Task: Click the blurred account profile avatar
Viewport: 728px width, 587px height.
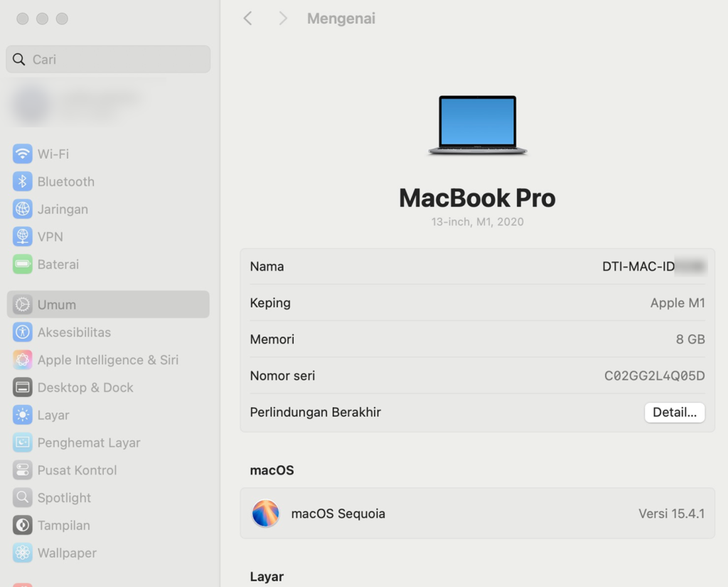Action: pos(31,105)
